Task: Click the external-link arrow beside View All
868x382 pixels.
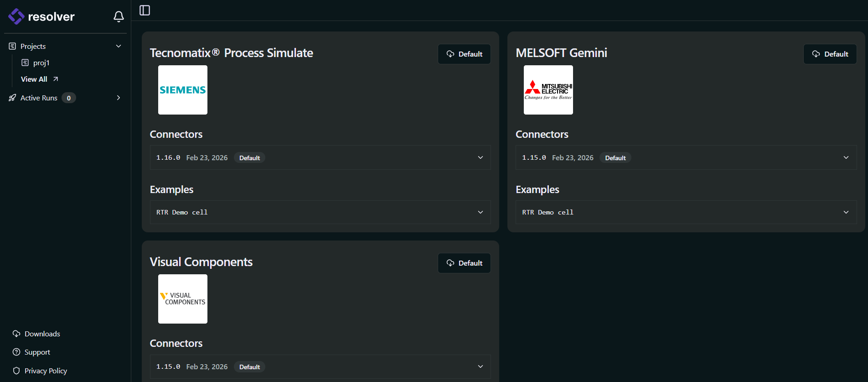Action: pos(56,79)
